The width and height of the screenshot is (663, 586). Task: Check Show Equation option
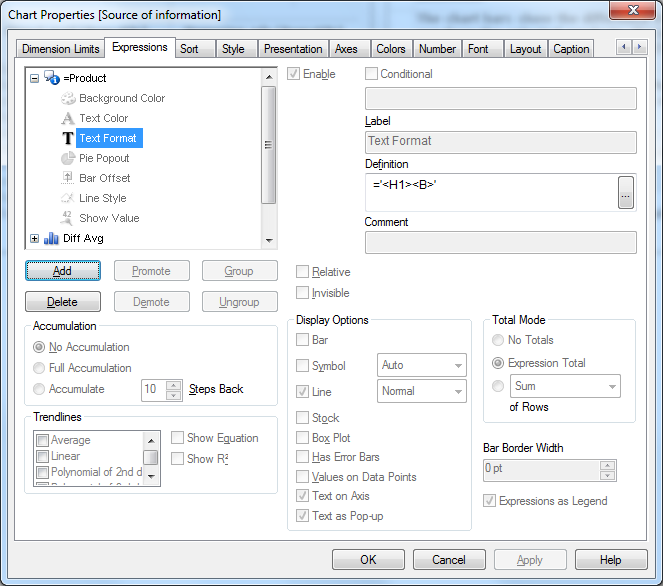point(177,438)
